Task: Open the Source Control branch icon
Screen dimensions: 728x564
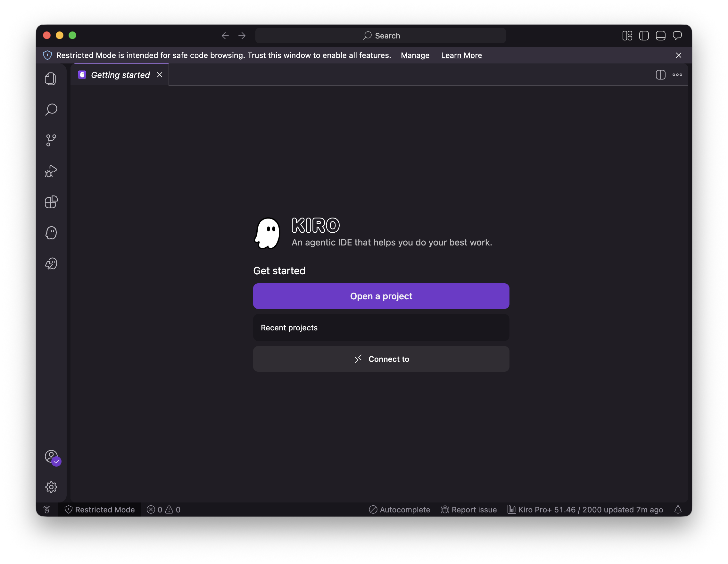Action: click(51, 140)
